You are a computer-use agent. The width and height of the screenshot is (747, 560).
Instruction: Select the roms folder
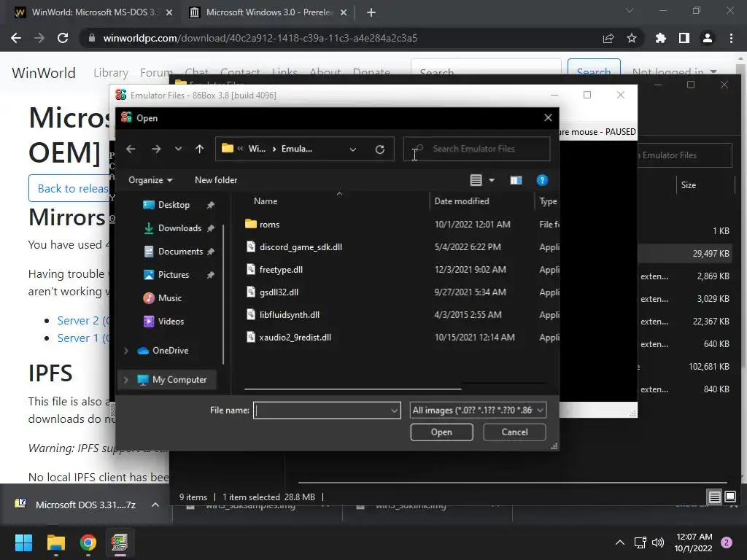(x=269, y=225)
